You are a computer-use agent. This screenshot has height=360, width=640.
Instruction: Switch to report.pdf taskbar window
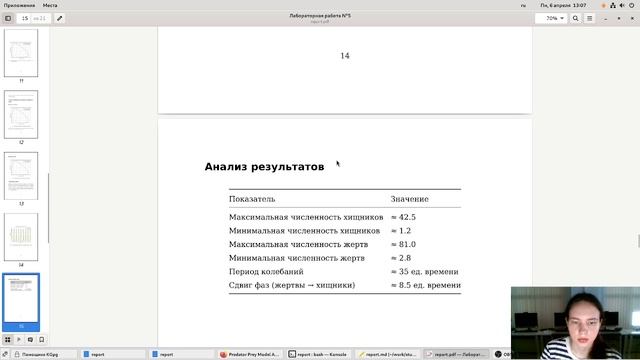point(456,354)
